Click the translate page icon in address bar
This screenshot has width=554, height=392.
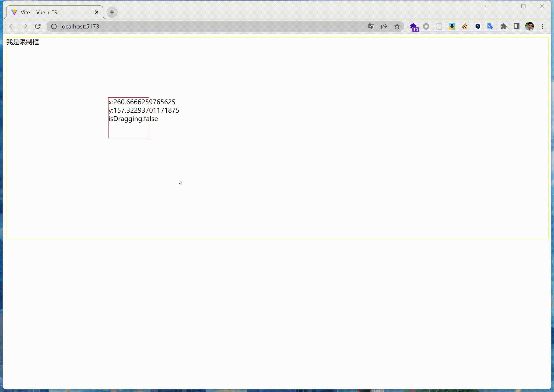371,26
